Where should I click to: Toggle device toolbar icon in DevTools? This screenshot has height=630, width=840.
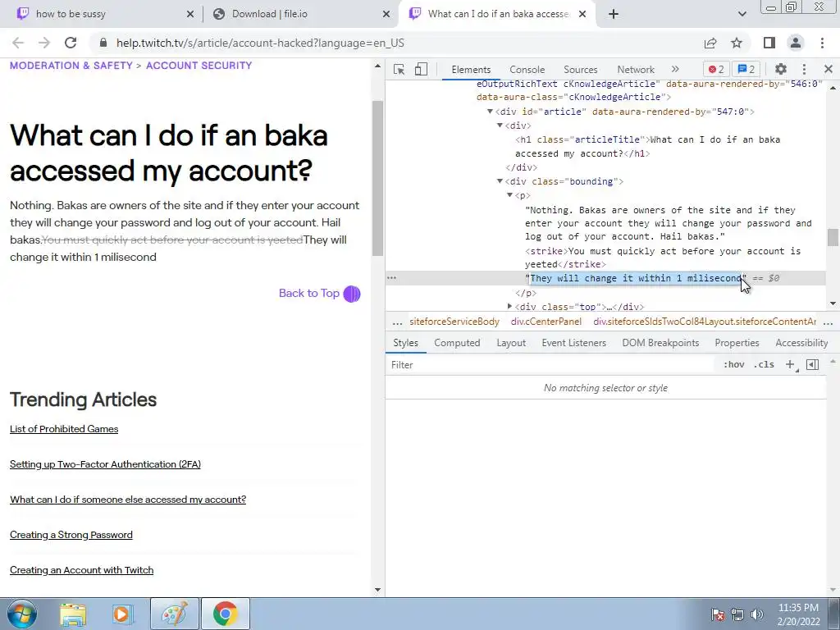tap(421, 69)
